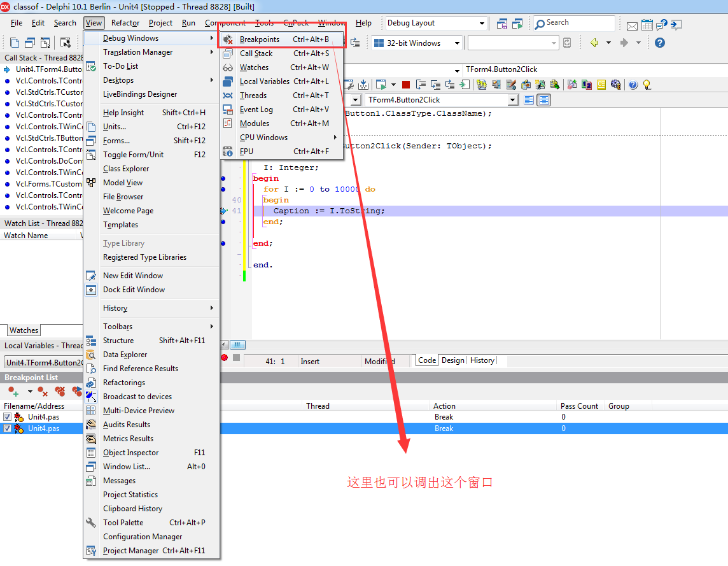Click the red Program Reset stop icon
728x566 pixels.
click(406, 85)
